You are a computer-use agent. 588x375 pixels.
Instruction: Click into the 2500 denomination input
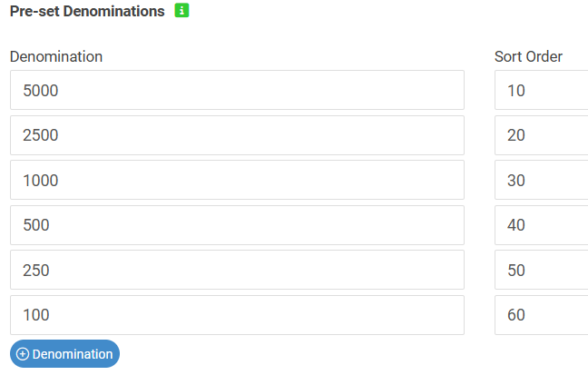pyautogui.click(x=237, y=135)
